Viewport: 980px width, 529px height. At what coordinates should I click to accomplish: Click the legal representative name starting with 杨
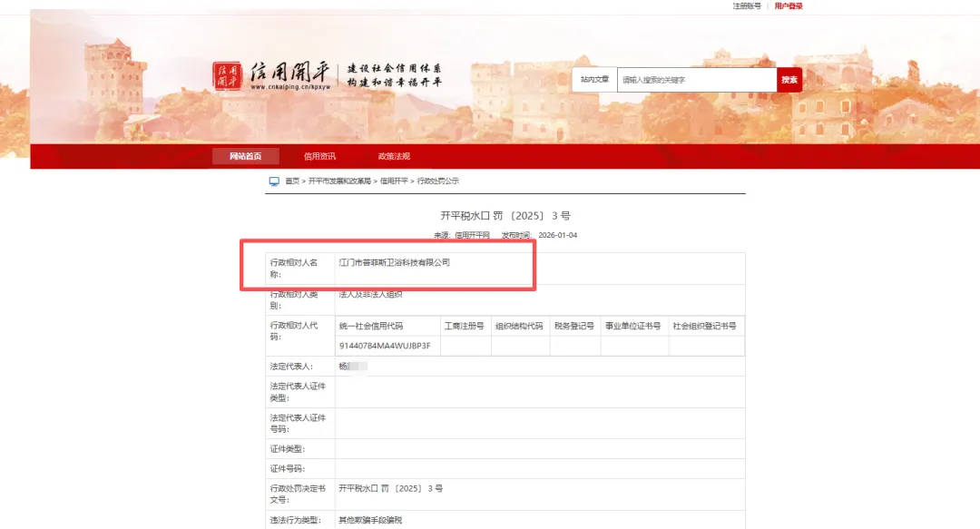pos(353,367)
